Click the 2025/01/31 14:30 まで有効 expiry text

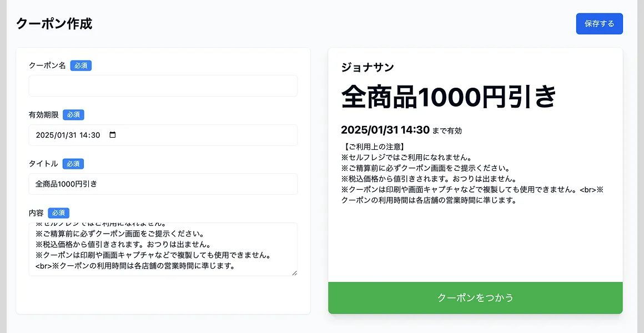403,130
